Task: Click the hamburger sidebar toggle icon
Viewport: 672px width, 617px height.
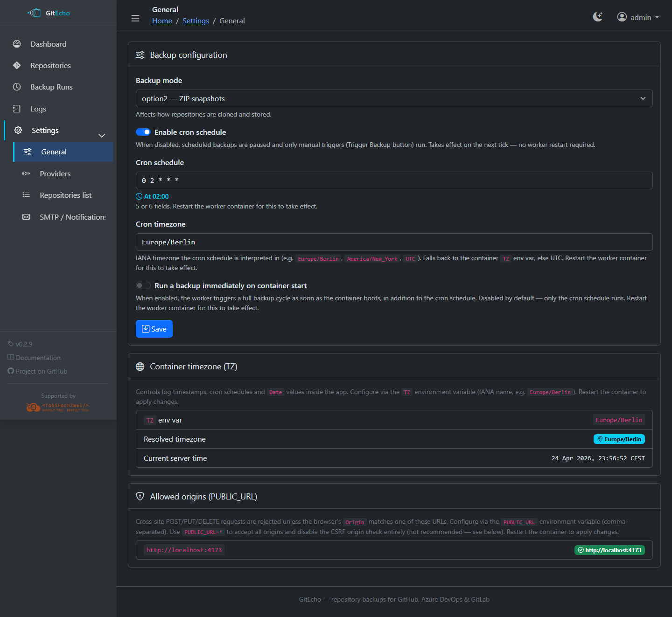Action: (135, 18)
